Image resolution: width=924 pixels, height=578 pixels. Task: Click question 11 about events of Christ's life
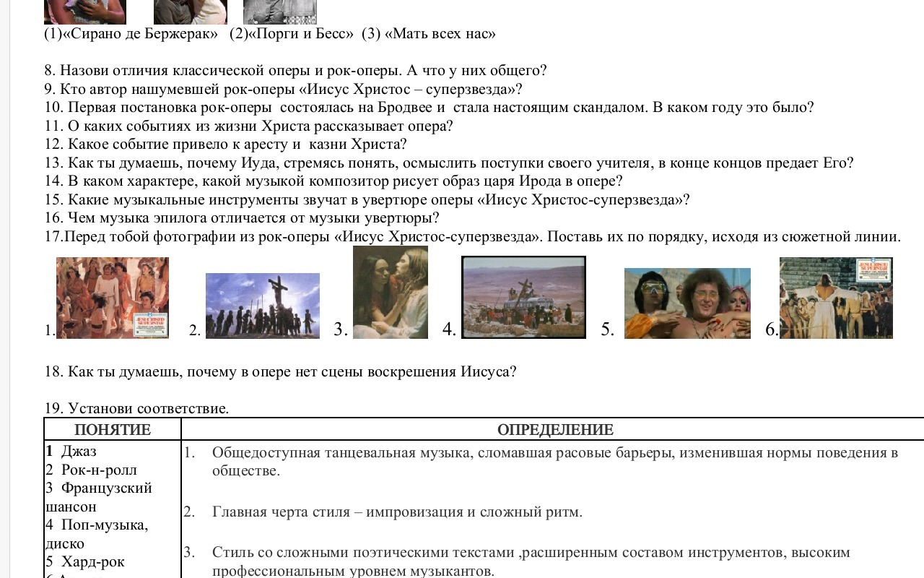tap(249, 126)
